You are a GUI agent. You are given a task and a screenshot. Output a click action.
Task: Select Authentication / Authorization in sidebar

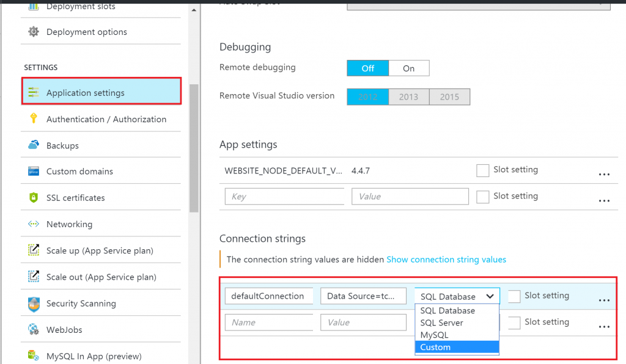point(105,119)
